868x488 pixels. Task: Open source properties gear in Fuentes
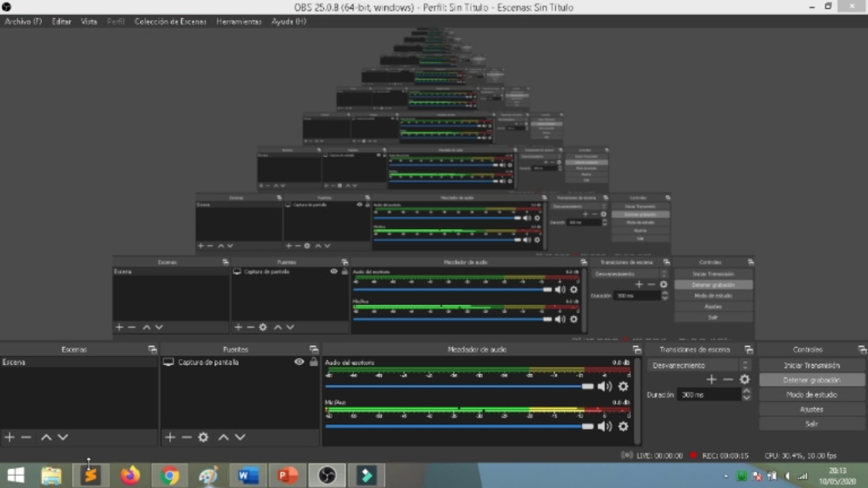(x=203, y=437)
